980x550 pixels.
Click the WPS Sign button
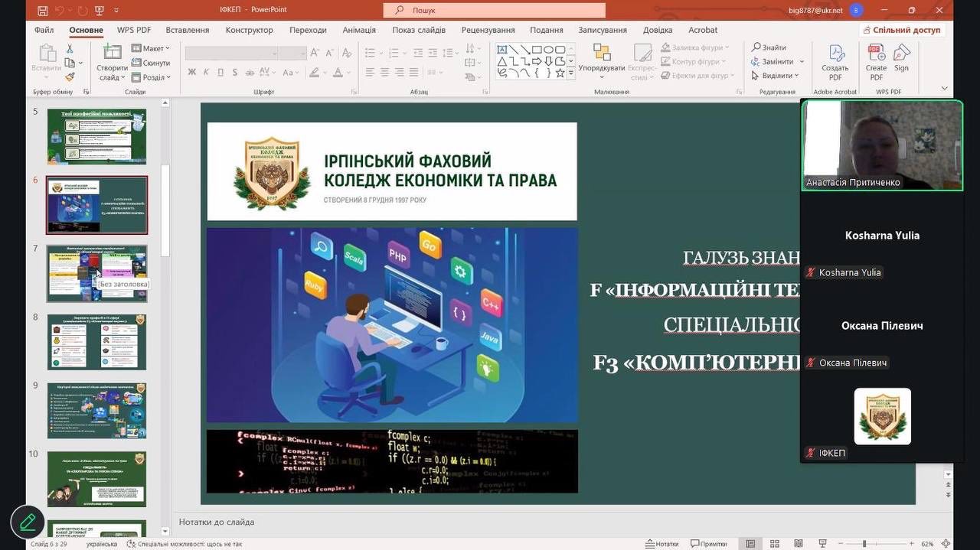point(902,58)
